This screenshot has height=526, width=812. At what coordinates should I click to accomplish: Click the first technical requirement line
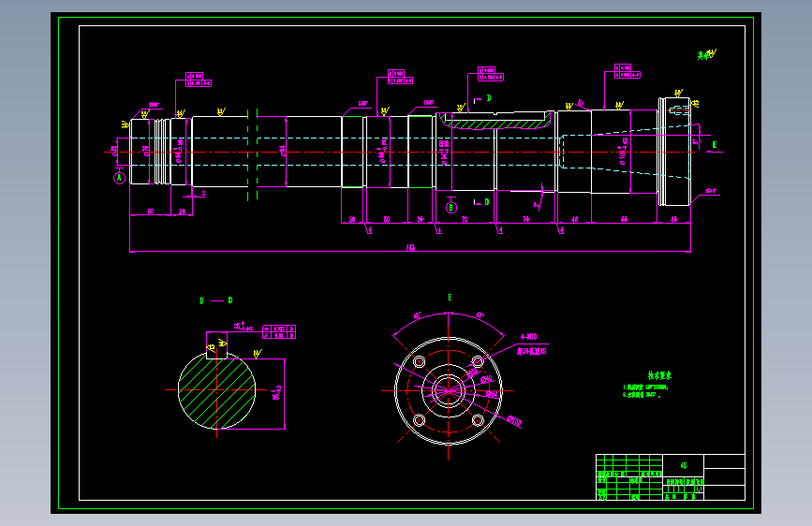tap(645, 387)
